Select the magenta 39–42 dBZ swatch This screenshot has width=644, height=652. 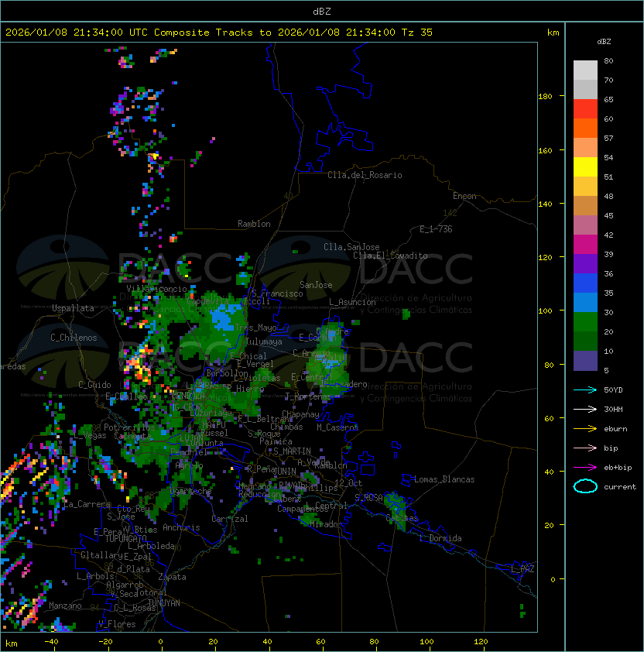coord(585,244)
